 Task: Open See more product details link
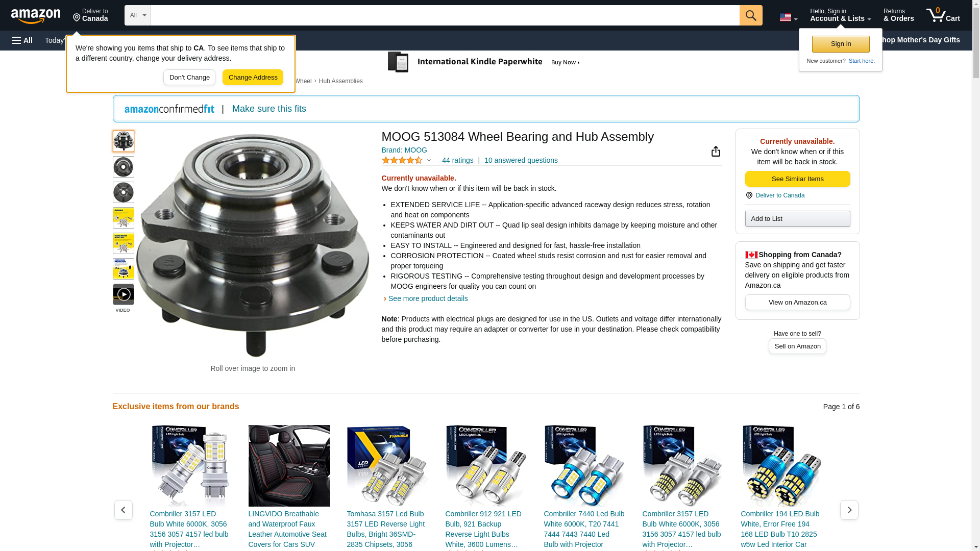click(428, 298)
